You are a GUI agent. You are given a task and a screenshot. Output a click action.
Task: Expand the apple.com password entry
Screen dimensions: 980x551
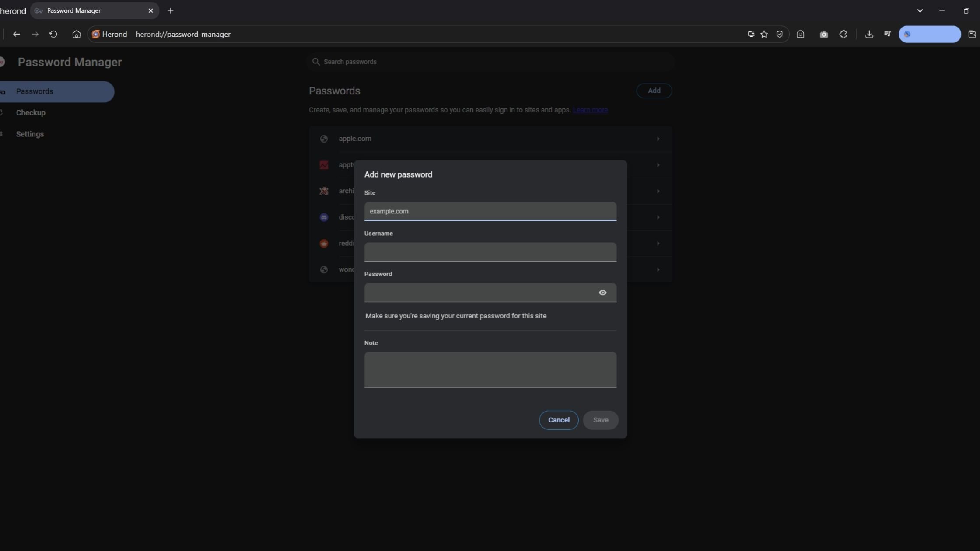point(658,139)
